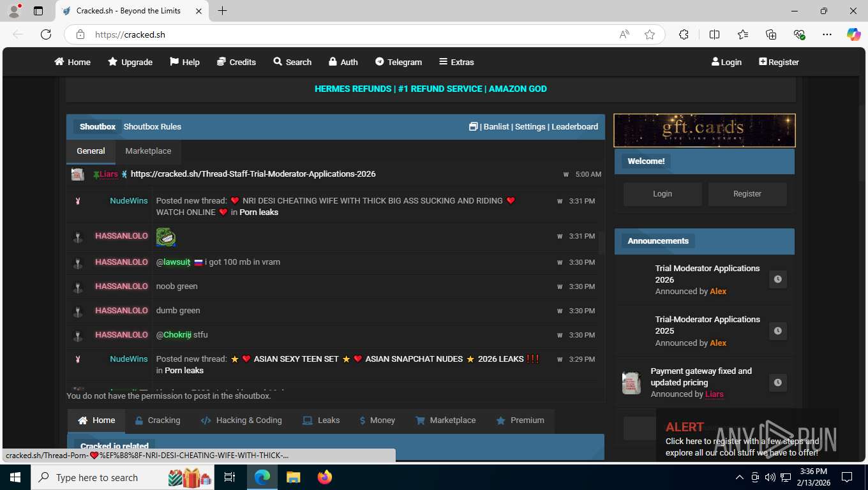Image resolution: width=868 pixels, height=490 pixels.
Task: Click the Liars username in shoutbox
Action: [108, 174]
